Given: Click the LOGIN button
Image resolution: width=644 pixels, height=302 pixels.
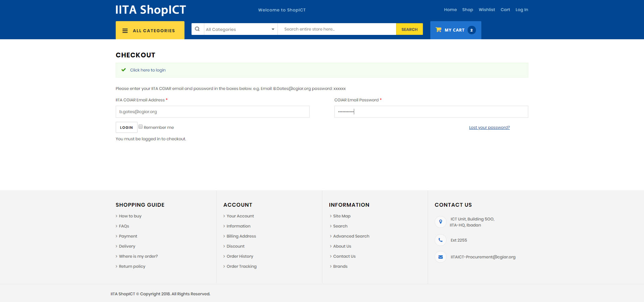Looking at the screenshot, I should (126, 128).
